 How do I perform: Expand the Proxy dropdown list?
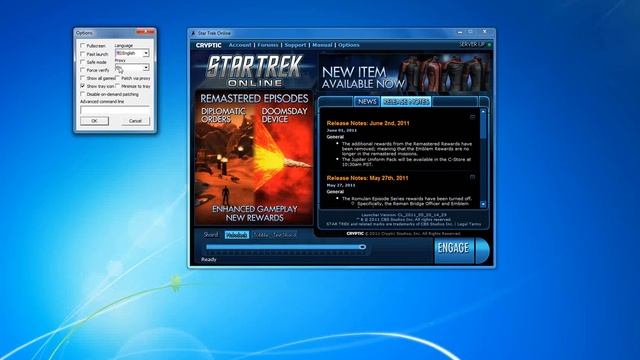coord(132,67)
